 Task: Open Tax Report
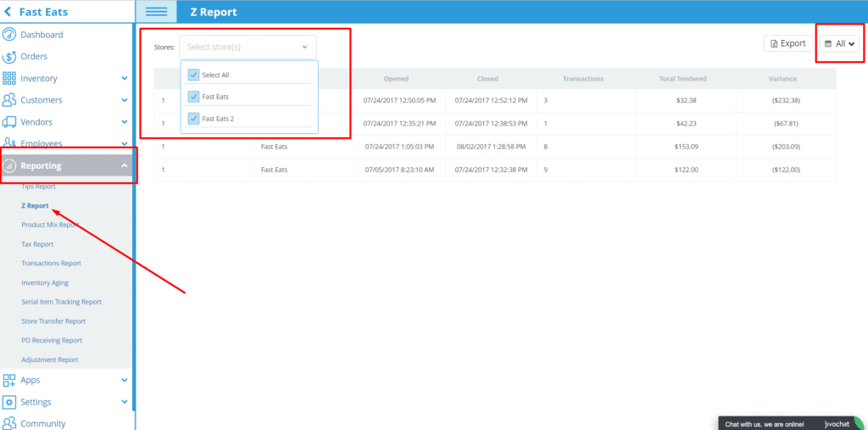pos(37,243)
